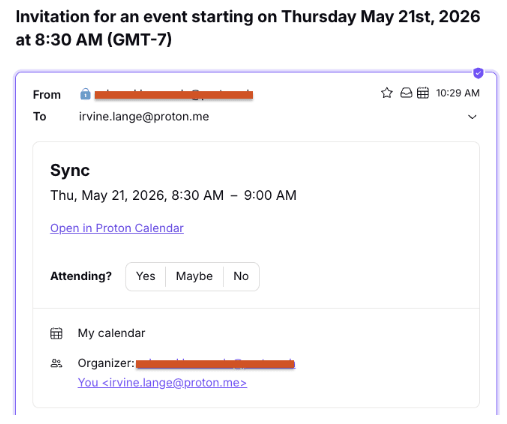507x424 pixels.
Task: Answer No to attending
Action: pos(241,276)
